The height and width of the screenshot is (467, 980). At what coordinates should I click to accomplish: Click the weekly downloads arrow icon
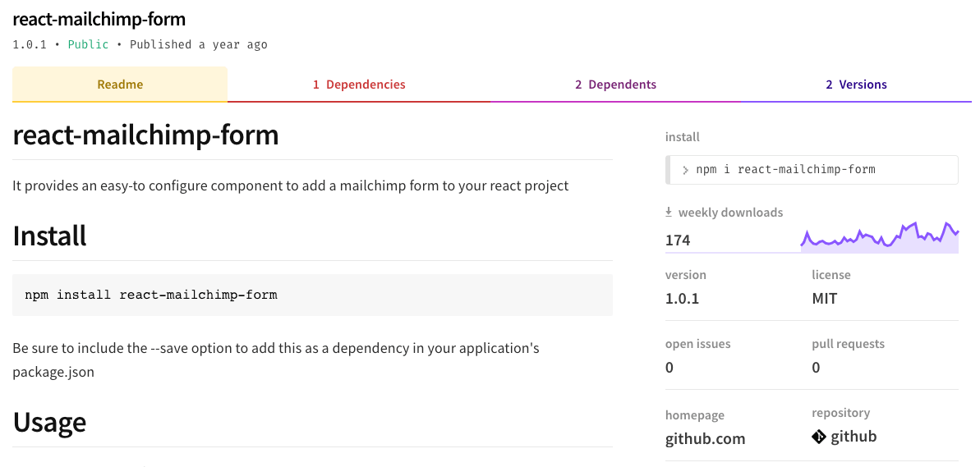coord(669,213)
